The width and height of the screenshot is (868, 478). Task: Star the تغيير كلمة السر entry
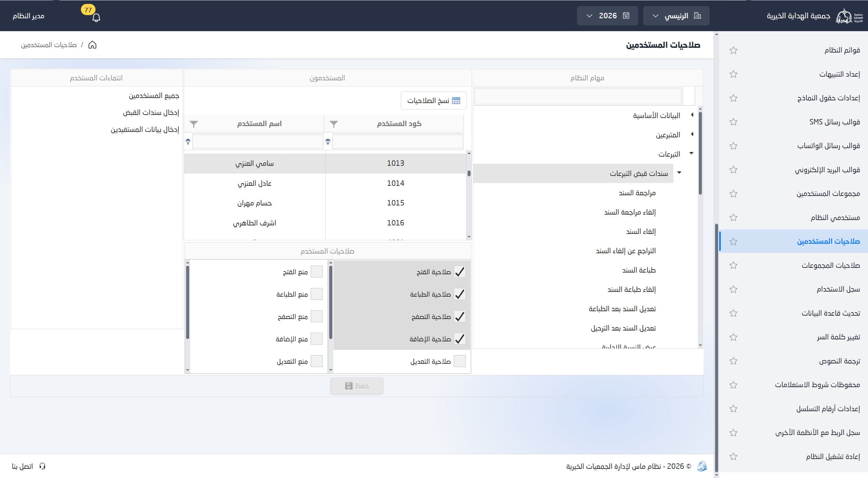pos(733,337)
